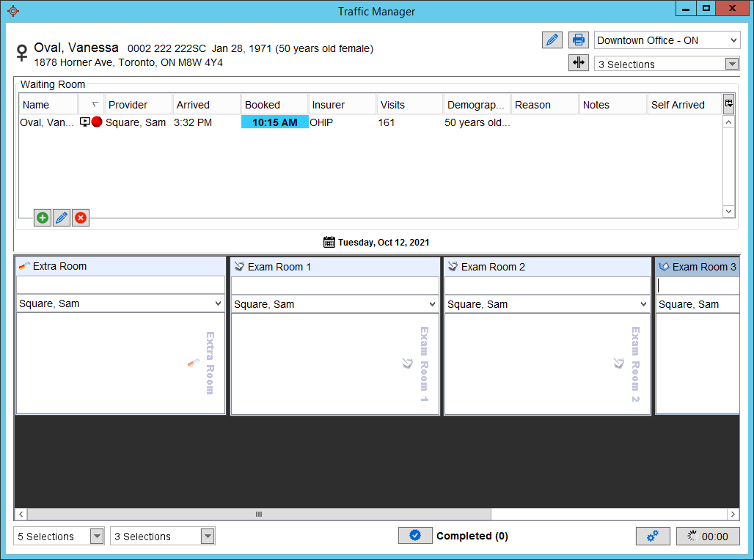Click the red delete icon under the waiting list
Screen dimensions: 754x560
point(81,218)
